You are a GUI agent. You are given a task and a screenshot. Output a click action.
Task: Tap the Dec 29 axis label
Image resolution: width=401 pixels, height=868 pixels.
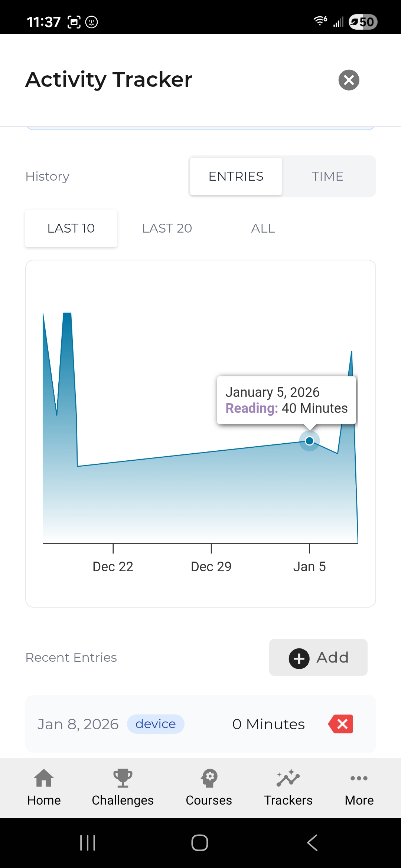211,566
